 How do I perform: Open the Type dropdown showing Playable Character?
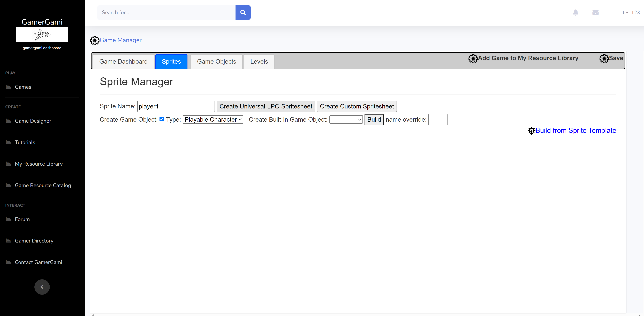213,120
